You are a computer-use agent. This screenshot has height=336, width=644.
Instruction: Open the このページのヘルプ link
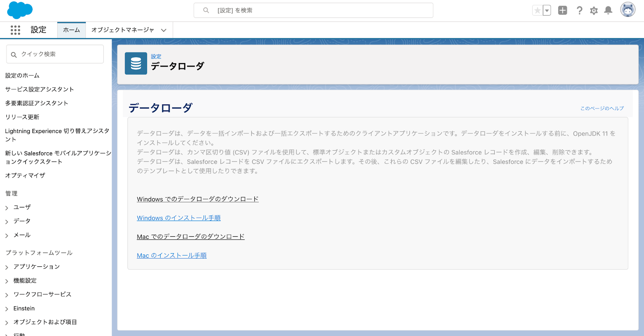(602, 109)
